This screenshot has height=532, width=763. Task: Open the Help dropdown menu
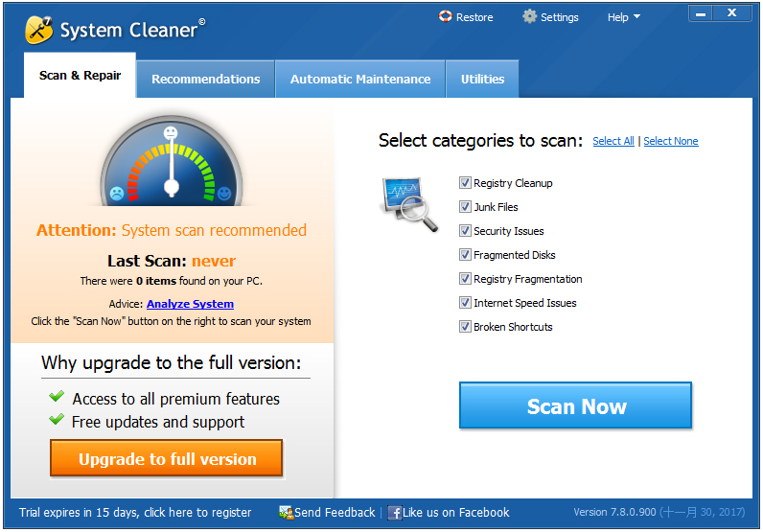(x=623, y=17)
